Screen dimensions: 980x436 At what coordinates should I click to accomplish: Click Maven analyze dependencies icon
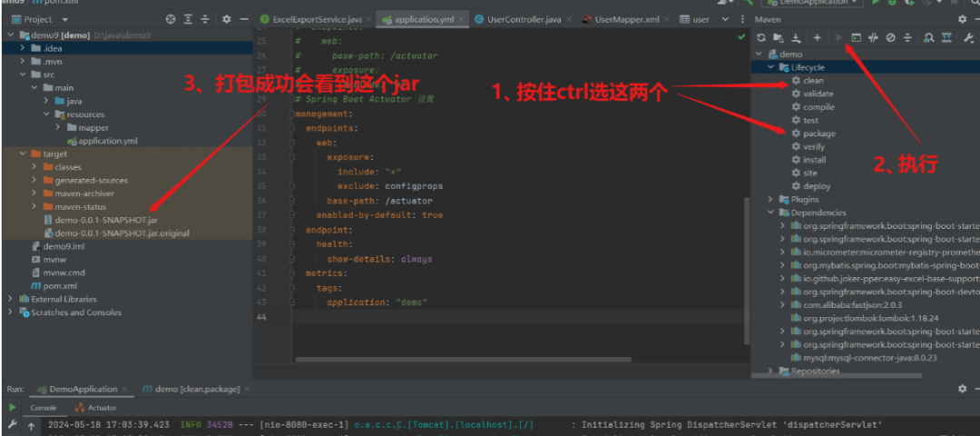pyautogui.click(x=929, y=38)
